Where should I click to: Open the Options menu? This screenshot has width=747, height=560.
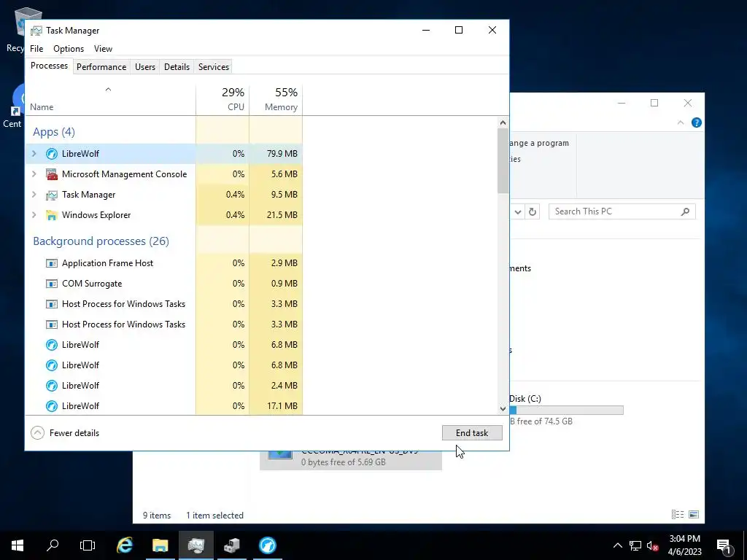pyautogui.click(x=69, y=49)
